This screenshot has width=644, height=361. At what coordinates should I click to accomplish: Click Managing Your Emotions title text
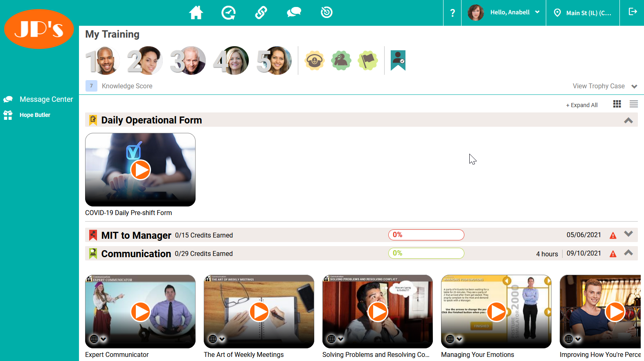[477, 355]
